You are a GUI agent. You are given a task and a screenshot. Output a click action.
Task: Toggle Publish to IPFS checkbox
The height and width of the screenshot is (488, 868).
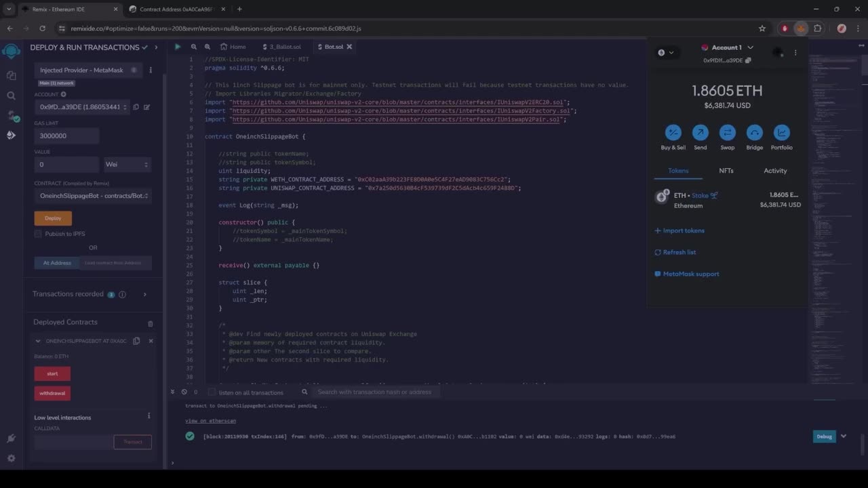tap(38, 234)
